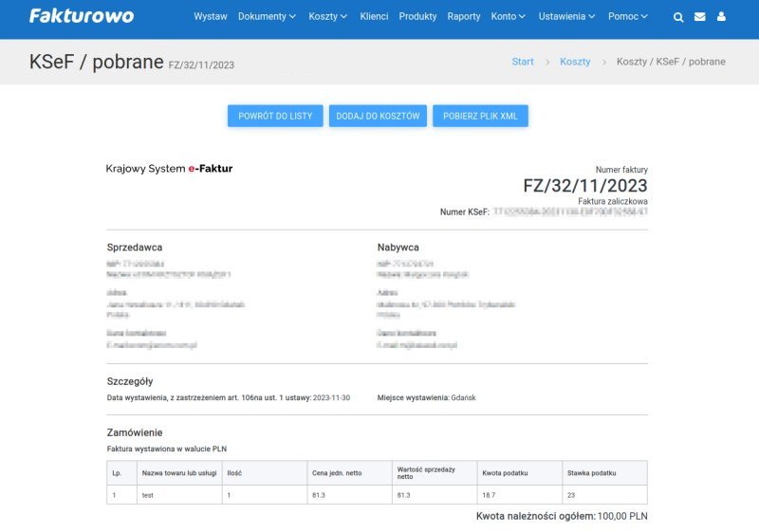The image size is (759, 532).
Task: Click the Sprzedawca heading
Action: click(135, 248)
